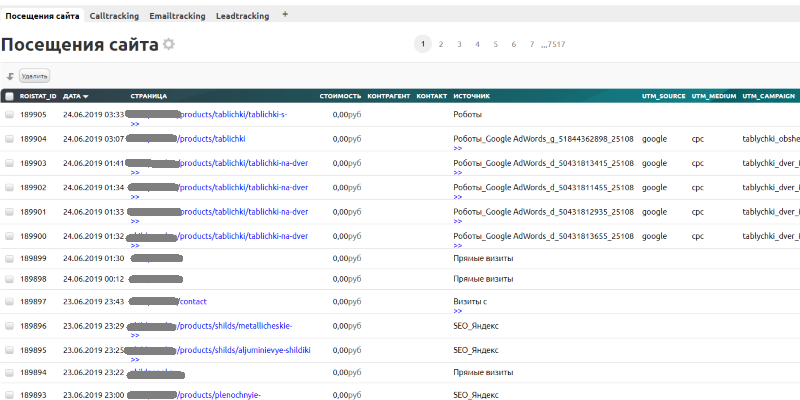Open tablichki-s- link in row 189905
The width and height of the screenshot is (800, 400).
tap(233, 115)
